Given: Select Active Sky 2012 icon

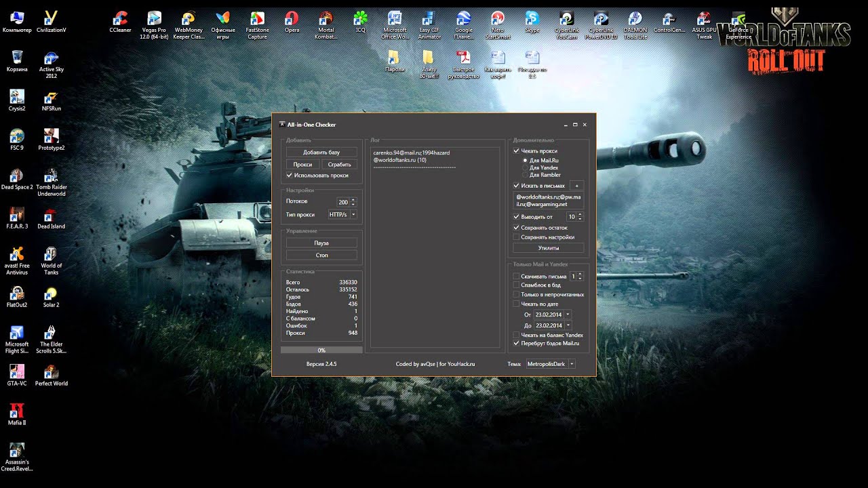Looking at the screenshot, I should tap(51, 64).
